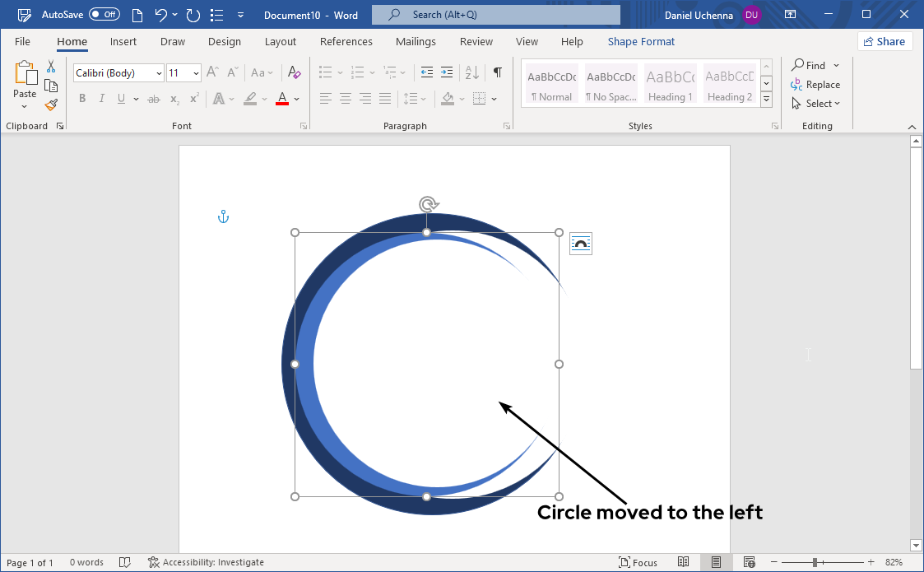Increase indent of the paragraph
Screen dimensions: 924x572
pos(447,72)
